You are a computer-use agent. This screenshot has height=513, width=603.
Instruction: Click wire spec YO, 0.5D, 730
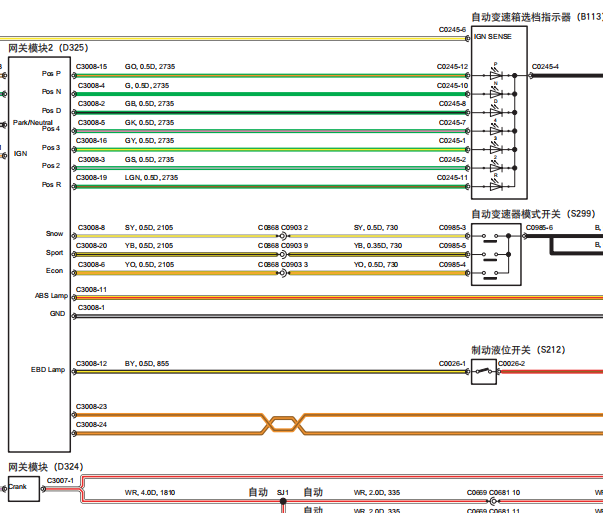pos(376,265)
